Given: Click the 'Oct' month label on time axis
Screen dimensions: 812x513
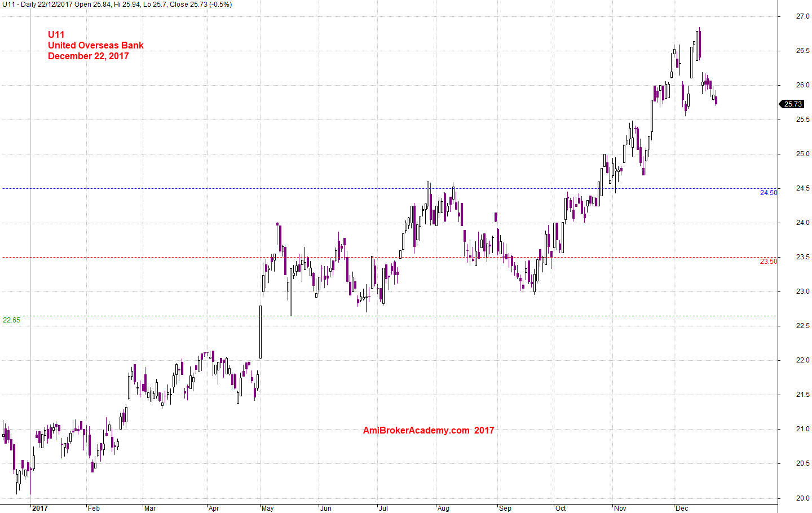Looking at the screenshot, I should pyautogui.click(x=561, y=508).
